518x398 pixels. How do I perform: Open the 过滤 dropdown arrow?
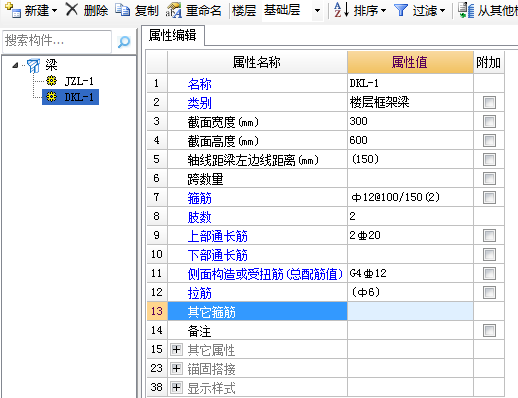(442, 11)
